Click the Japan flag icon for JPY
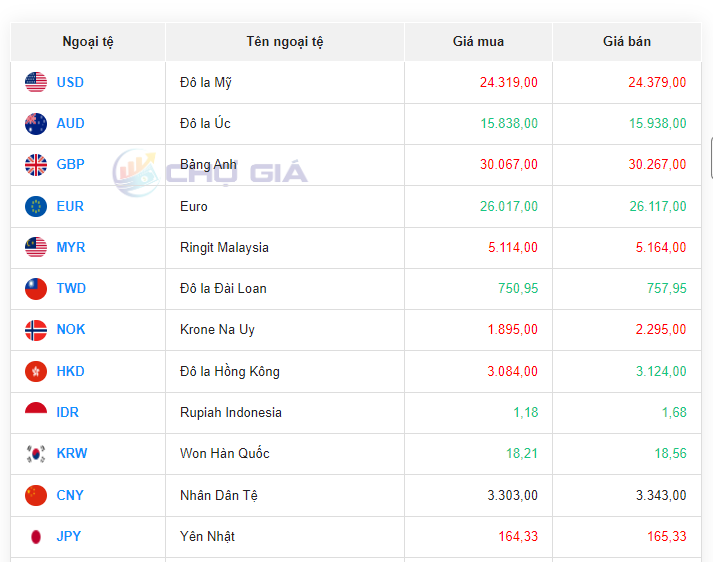Image resolution: width=713 pixels, height=562 pixels. (x=36, y=537)
